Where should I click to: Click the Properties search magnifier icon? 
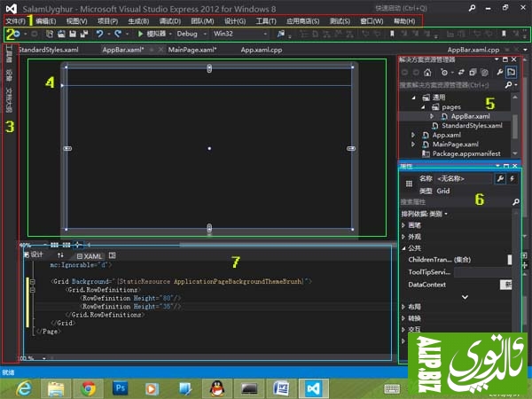pyautogui.click(x=516, y=202)
